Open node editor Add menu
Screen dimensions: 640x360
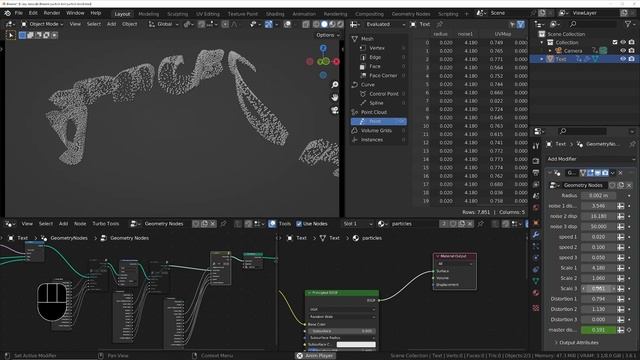63,224
